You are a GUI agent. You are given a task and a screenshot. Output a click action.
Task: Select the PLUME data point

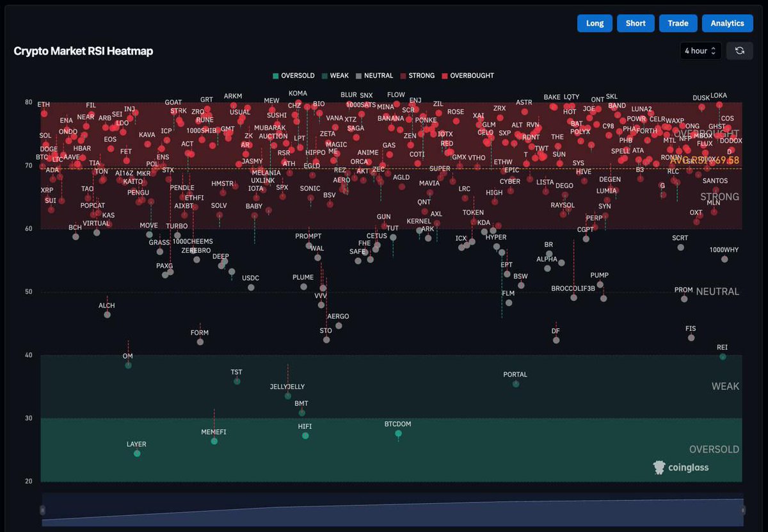pos(303,286)
